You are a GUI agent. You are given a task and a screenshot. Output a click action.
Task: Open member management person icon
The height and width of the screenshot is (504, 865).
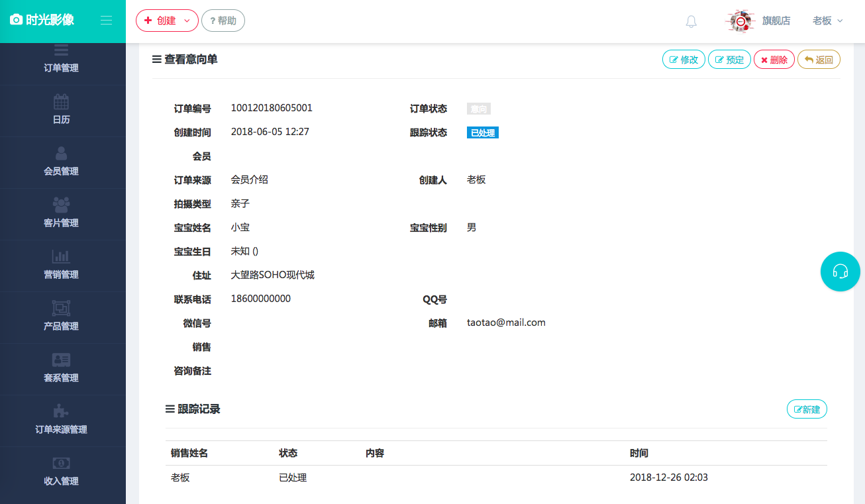click(61, 154)
